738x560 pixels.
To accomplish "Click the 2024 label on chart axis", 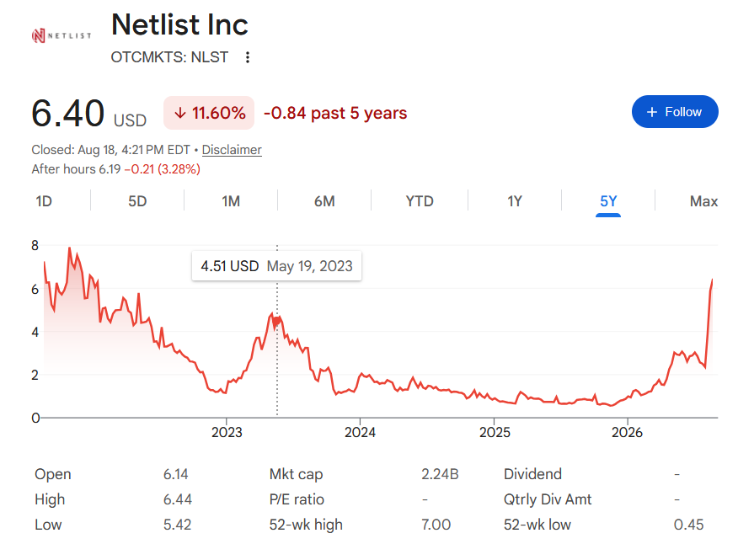I will [360, 432].
